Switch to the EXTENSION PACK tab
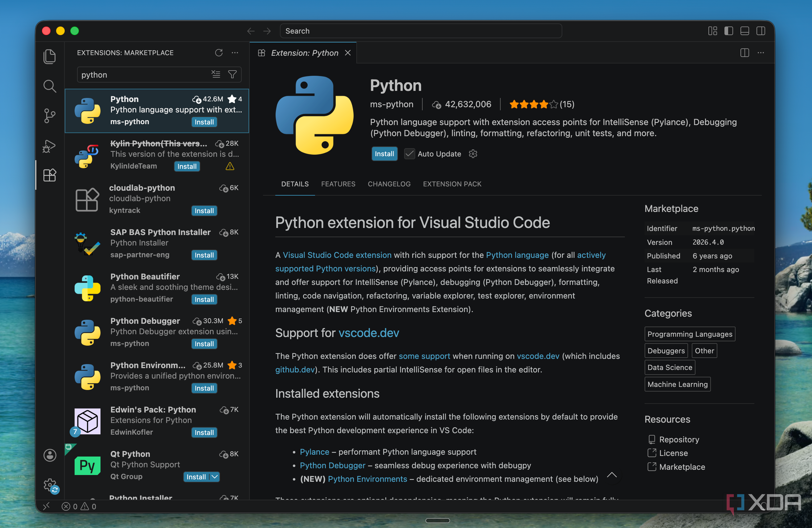812x528 pixels. pos(452,184)
